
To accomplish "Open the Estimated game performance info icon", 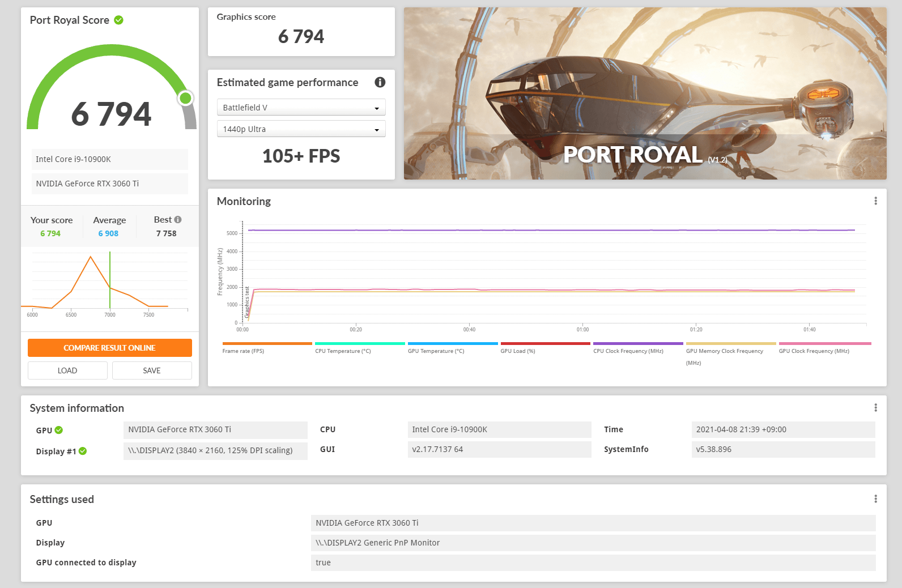I will (x=380, y=82).
